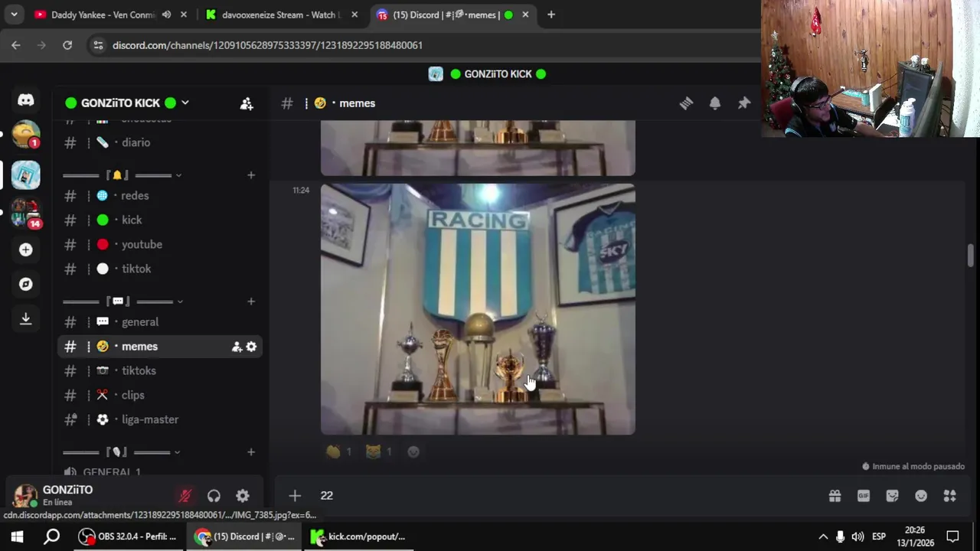Open Threads icon in channel header
Image resolution: width=980 pixels, height=551 pixels.
(x=686, y=103)
